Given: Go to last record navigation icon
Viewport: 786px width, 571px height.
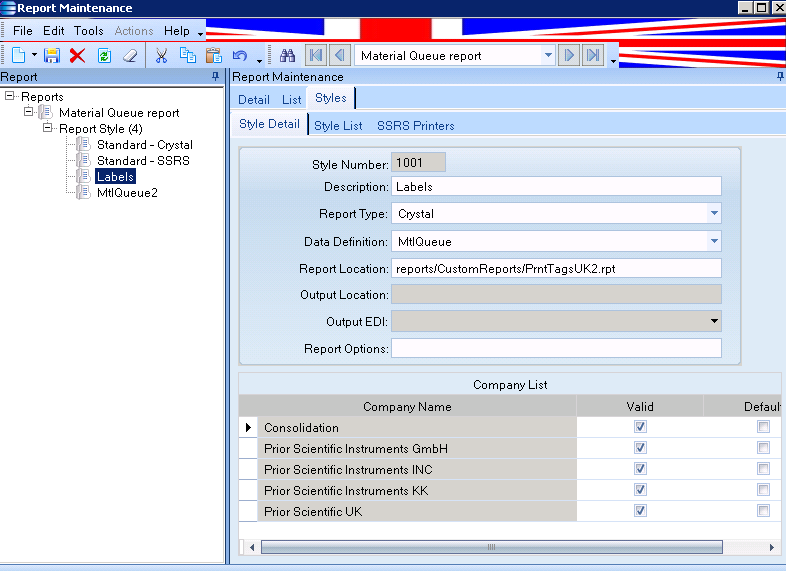Looking at the screenshot, I should coord(593,55).
